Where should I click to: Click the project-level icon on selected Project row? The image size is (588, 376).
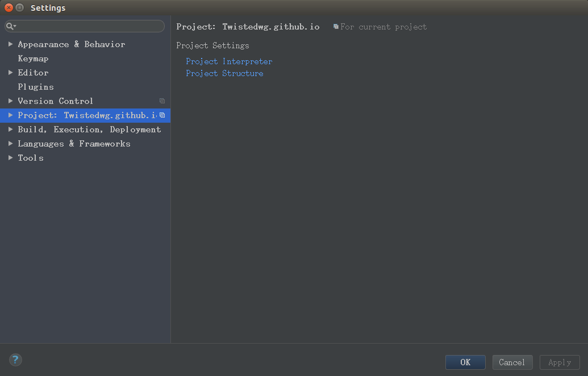(x=162, y=115)
